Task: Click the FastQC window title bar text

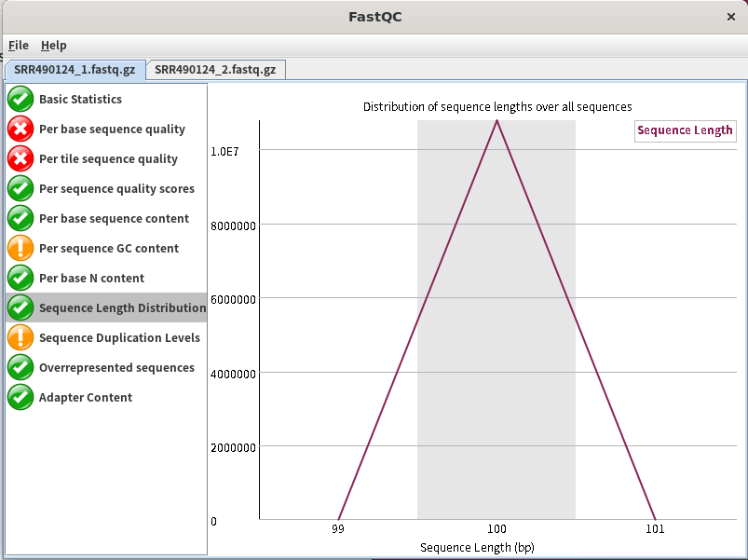Action: click(375, 17)
